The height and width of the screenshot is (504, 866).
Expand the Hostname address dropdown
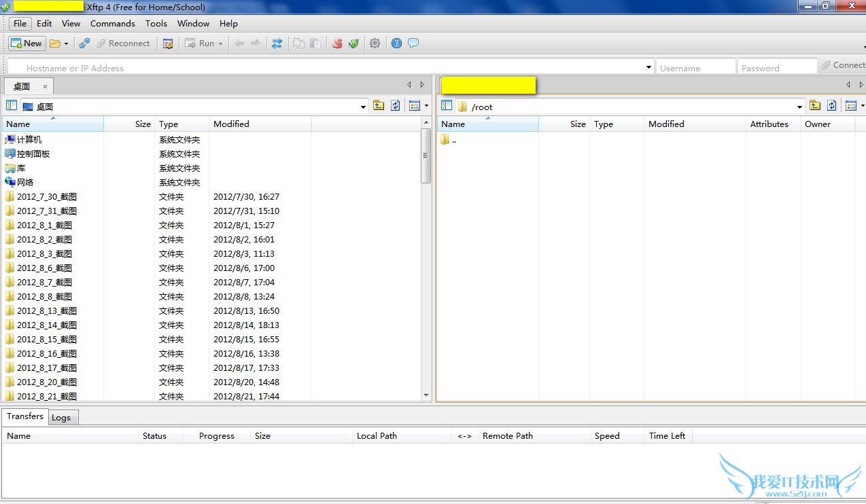648,67
